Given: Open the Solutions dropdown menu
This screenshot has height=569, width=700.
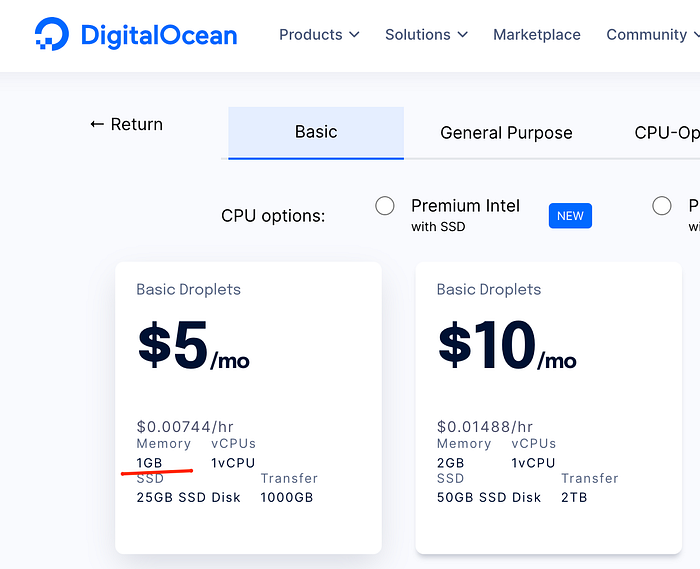Looking at the screenshot, I should pyautogui.click(x=426, y=35).
